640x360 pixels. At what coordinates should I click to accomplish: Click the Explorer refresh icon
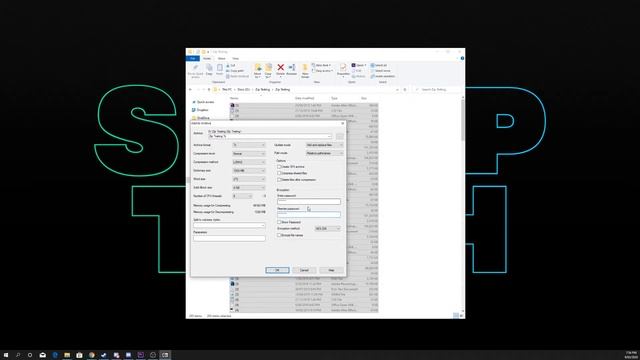point(405,89)
